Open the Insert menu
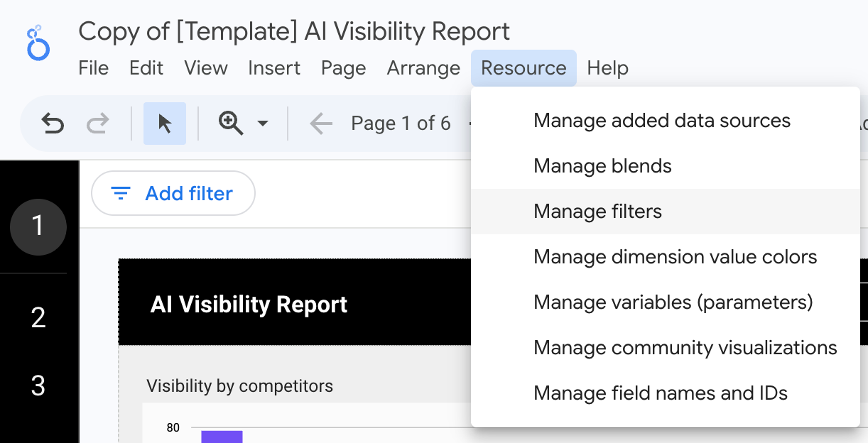The image size is (868, 443). click(274, 68)
